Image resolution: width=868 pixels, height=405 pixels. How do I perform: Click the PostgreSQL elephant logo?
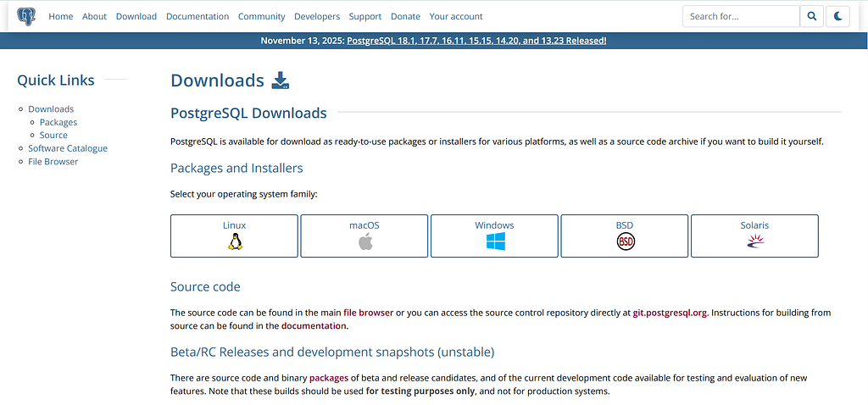[26, 17]
